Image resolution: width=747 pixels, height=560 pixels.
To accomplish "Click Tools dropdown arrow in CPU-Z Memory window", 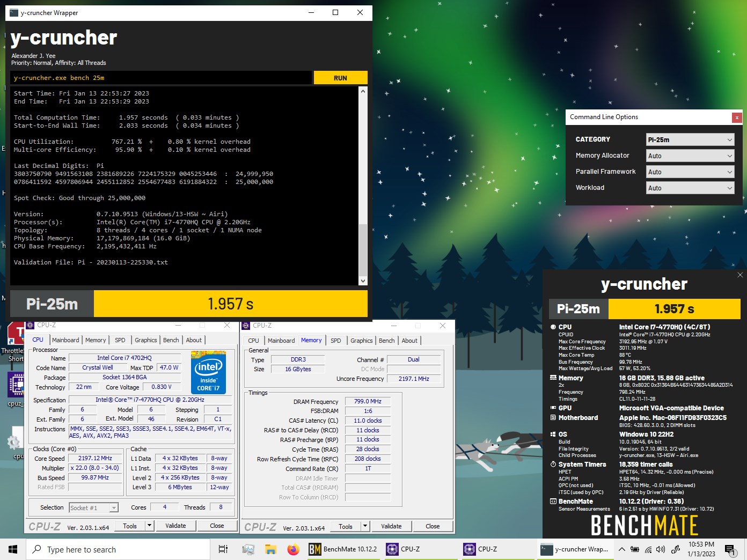I will coord(365,526).
